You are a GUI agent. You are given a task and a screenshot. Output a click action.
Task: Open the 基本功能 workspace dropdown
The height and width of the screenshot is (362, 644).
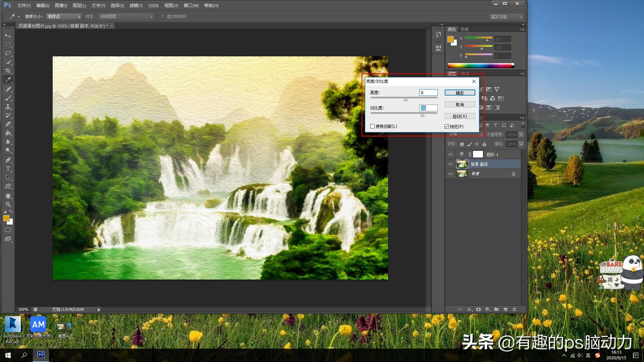[x=506, y=17]
